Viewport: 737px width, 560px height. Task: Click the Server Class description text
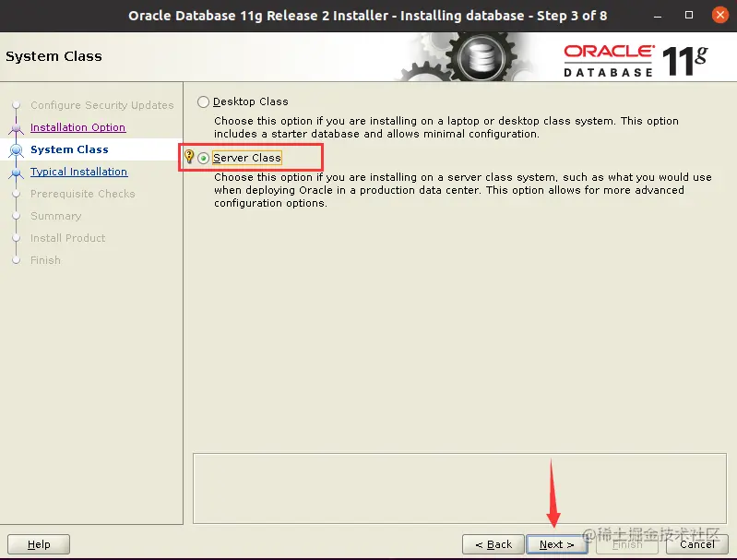(463, 190)
